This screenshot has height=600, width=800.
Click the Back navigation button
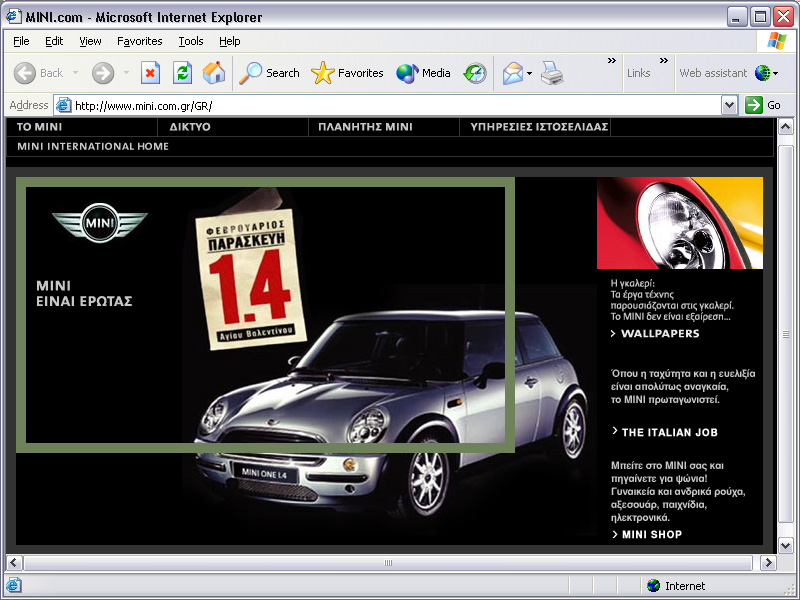coord(39,73)
